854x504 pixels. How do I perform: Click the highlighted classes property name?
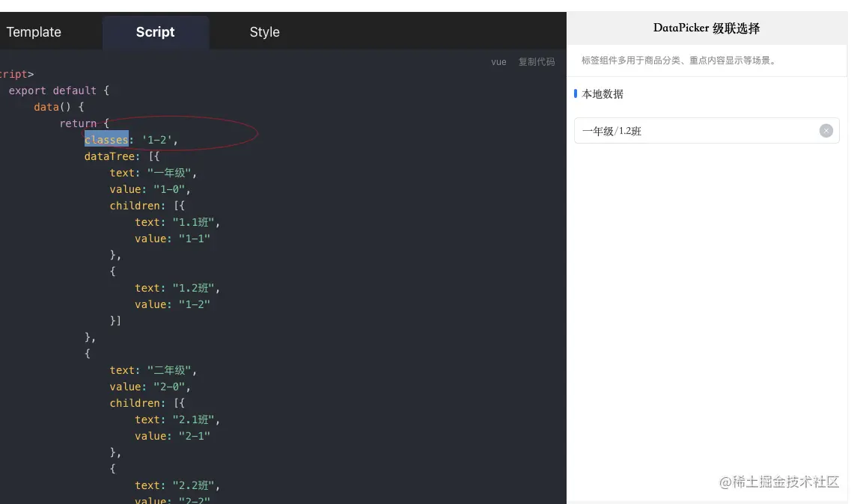106,140
